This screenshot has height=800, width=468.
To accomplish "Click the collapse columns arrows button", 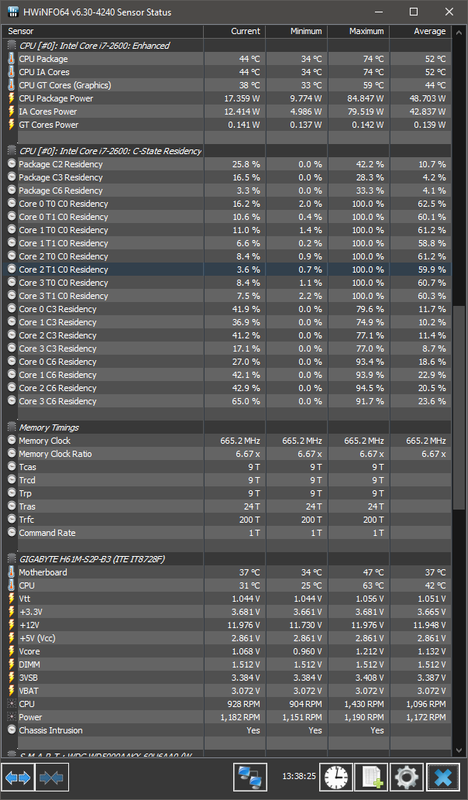I will 52,778.
